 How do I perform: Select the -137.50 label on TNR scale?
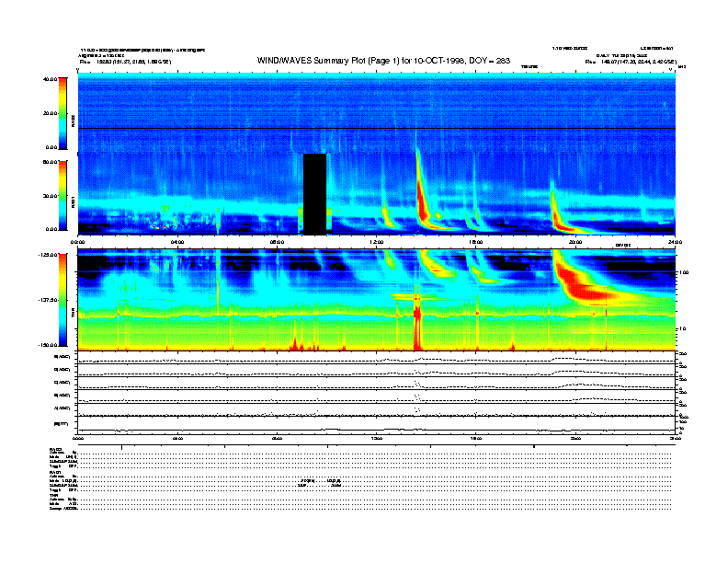[49, 300]
